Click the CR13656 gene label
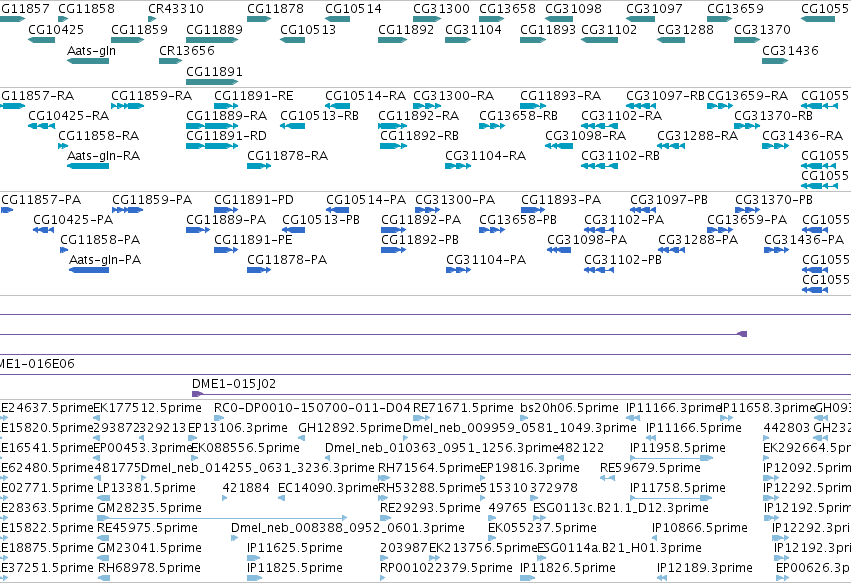 (x=187, y=50)
